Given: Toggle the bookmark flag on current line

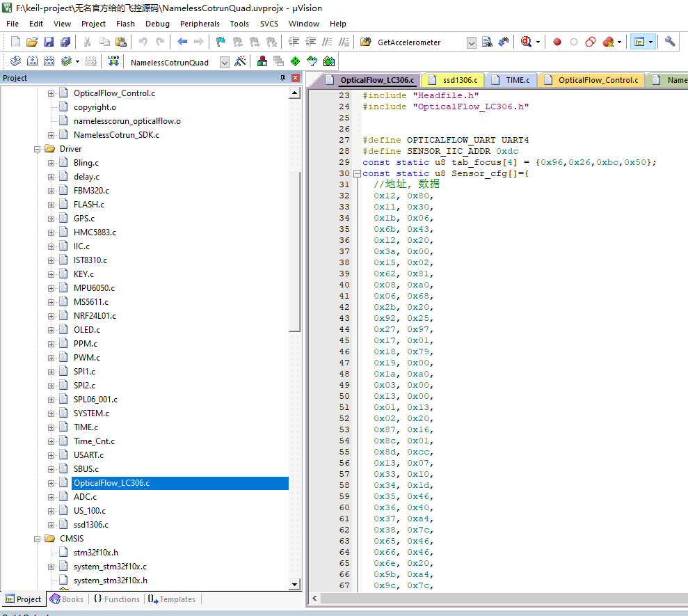Looking at the screenshot, I should coord(220,42).
